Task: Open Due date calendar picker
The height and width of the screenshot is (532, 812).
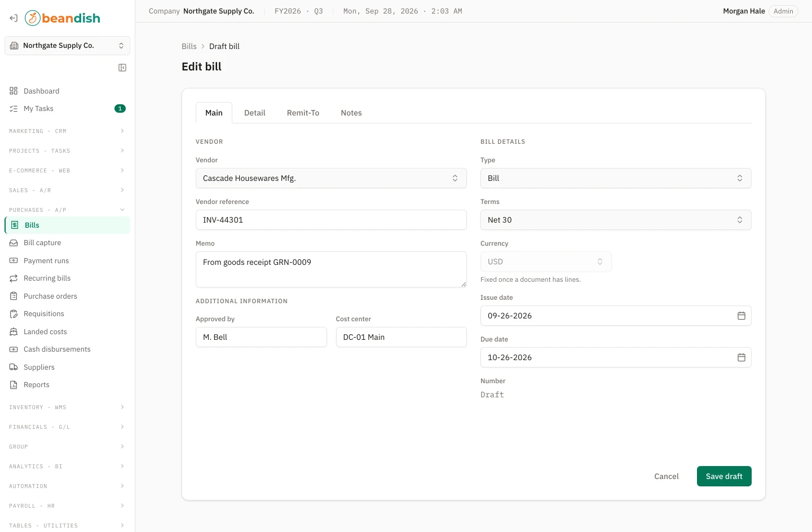Action: pyautogui.click(x=742, y=357)
